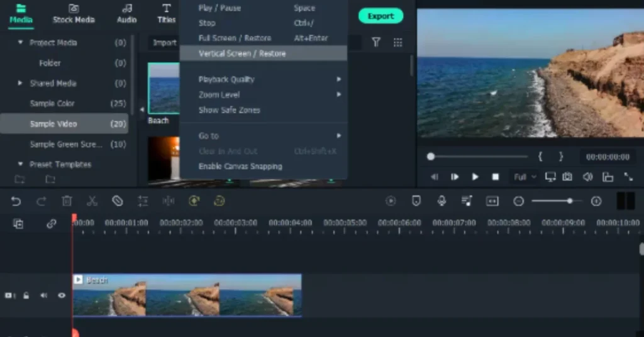Open the adjust/edit settings icon

[x=143, y=201]
